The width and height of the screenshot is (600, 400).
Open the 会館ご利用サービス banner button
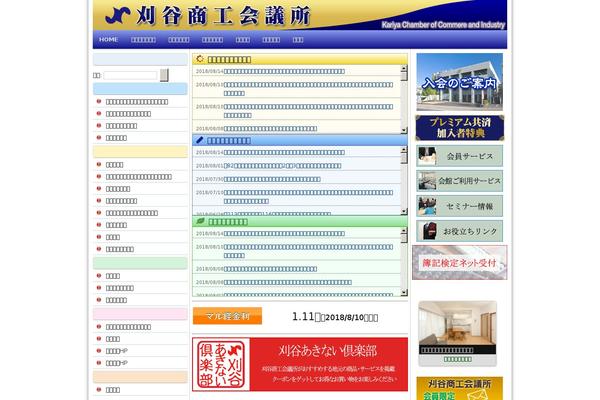click(460, 181)
